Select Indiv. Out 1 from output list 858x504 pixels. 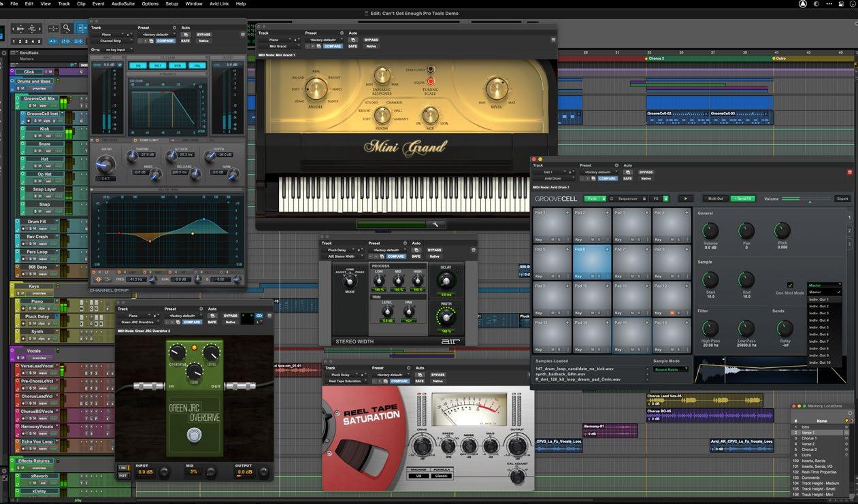(x=820, y=299)
